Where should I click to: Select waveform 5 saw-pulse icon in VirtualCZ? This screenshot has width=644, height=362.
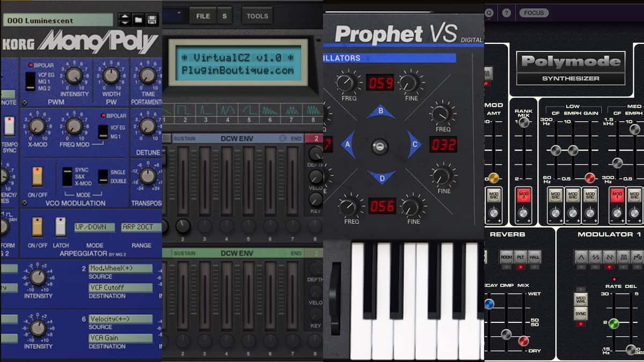pyautogui.click(x=248, y=110)
